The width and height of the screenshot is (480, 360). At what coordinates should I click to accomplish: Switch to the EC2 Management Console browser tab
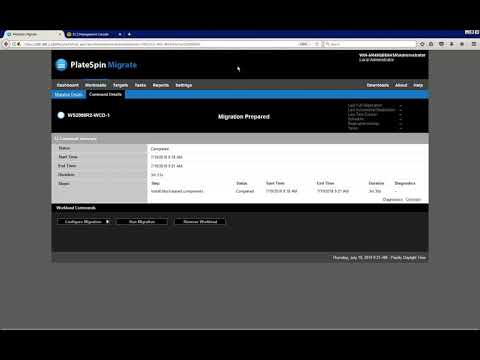(90, 34)
